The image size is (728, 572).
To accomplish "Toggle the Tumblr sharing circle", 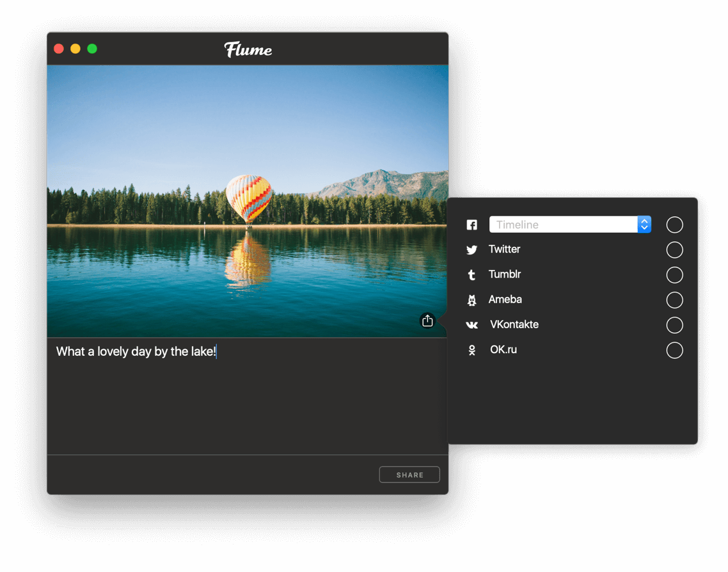I will (x=675, y=275).
